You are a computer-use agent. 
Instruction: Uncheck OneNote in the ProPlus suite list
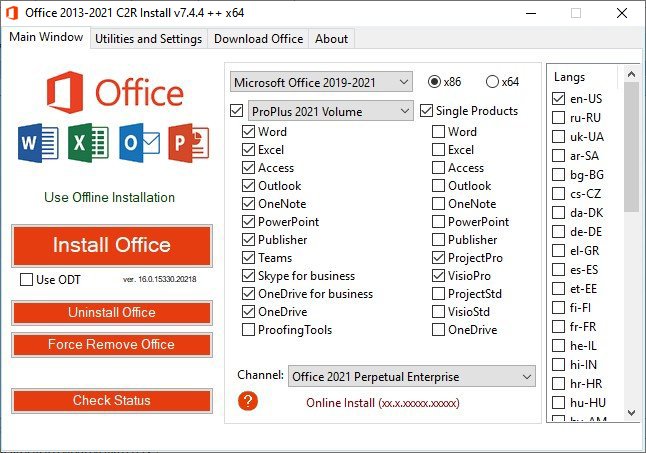[248, 203]
